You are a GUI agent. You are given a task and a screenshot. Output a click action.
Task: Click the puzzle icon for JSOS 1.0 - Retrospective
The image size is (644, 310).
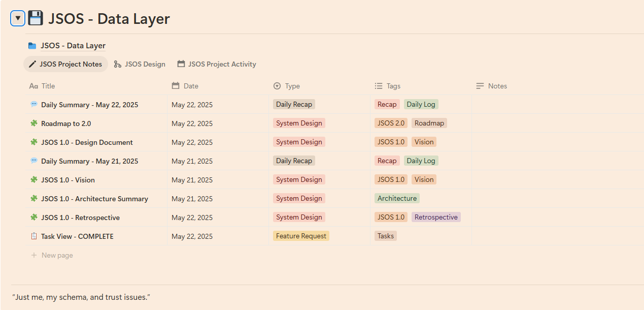pyautogui.click(x=34, y=217)
